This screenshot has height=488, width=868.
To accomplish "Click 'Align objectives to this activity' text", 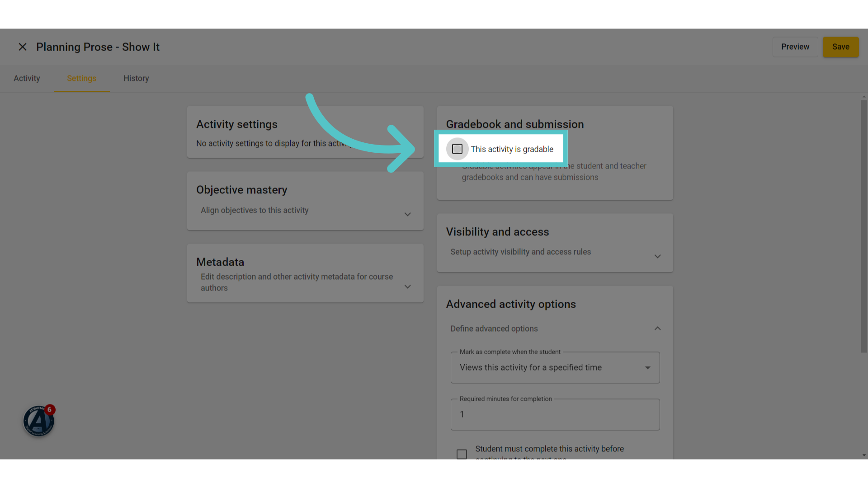I will point(255,211).
